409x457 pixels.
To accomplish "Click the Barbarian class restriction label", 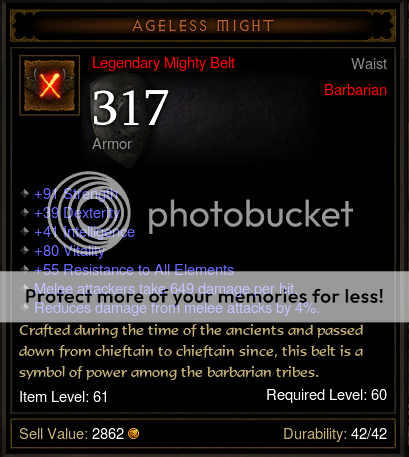I will pyautogui.click(x=355, y=90).
